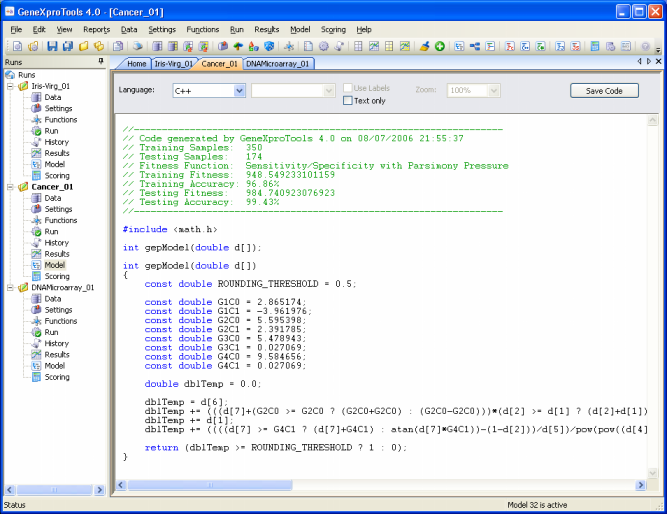The width and height of the screenshot is (667, 514).
Task: Click the code horizontal scrollbar thumb
Action: pyautogui.click(x=210, y=485)
